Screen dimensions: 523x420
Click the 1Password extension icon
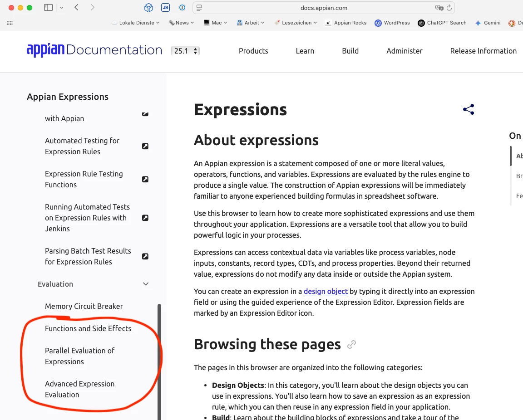tap(182, 7)
